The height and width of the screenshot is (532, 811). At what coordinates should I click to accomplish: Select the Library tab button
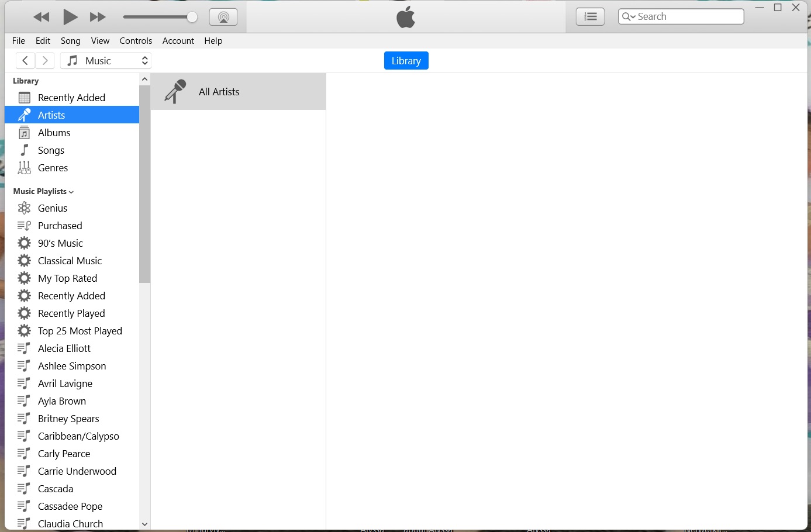pos(406,61)
